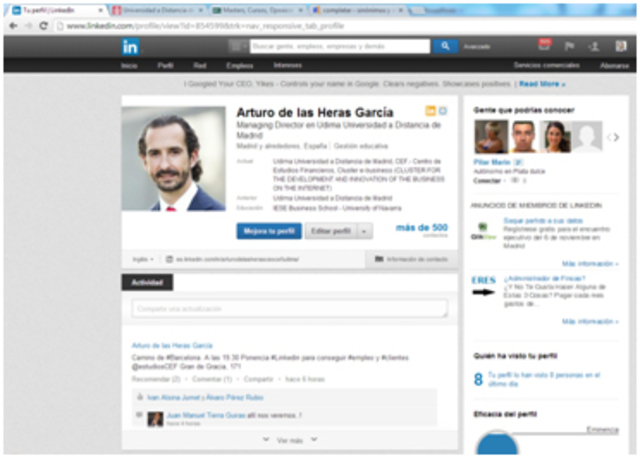640x458 pixels.
Task: Click Compartir on the post
Action: 258,379
